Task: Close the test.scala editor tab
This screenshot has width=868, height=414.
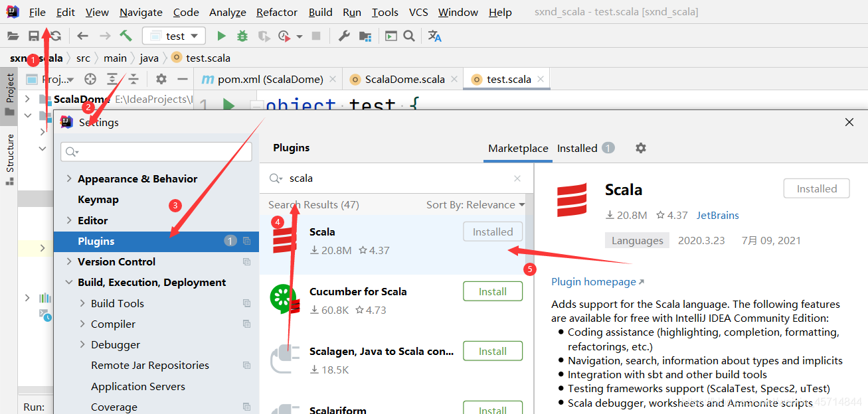Action: pos(541,79)
